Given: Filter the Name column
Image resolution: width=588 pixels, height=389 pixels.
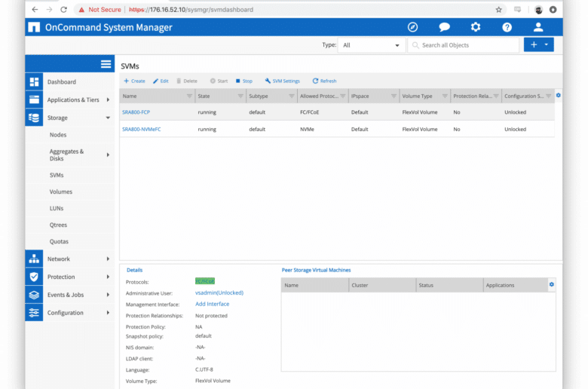Looking at the screenshot, I should click(x=189, y=96).
